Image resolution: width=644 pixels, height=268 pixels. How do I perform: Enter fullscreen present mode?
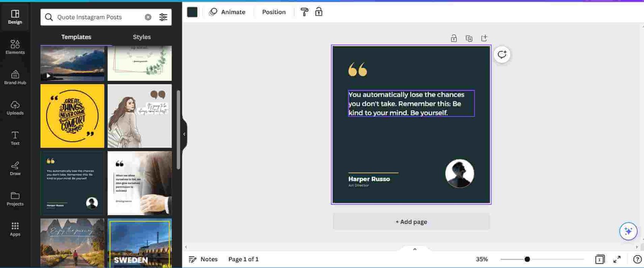pyautogui.click(x=617, y=260)
